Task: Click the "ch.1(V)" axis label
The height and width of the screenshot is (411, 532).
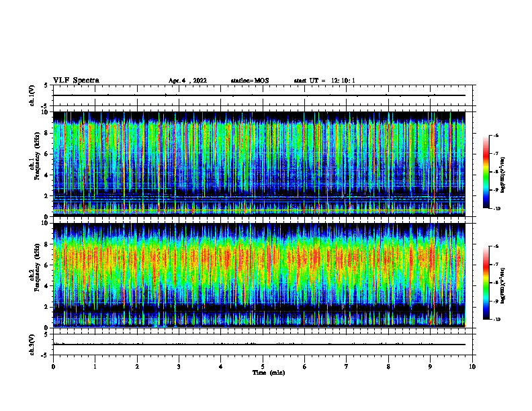Action: pyautogui.click(x=32, y=95)
